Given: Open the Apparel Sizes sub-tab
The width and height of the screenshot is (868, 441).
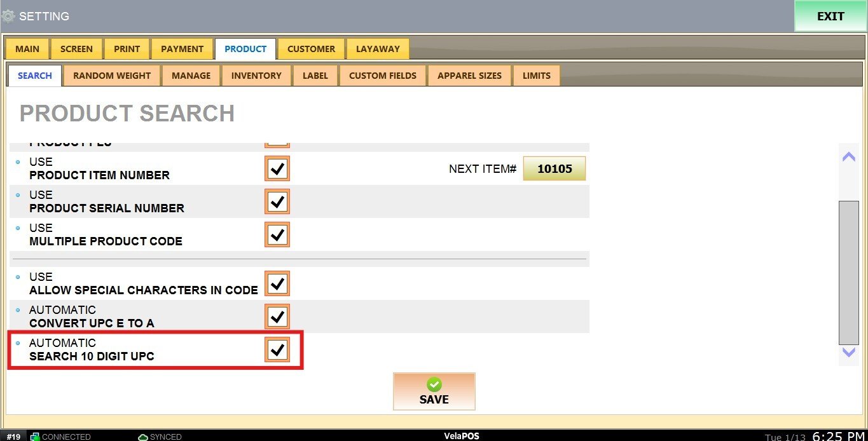Looking at the screenshot, I should click(x=469, y=76).
